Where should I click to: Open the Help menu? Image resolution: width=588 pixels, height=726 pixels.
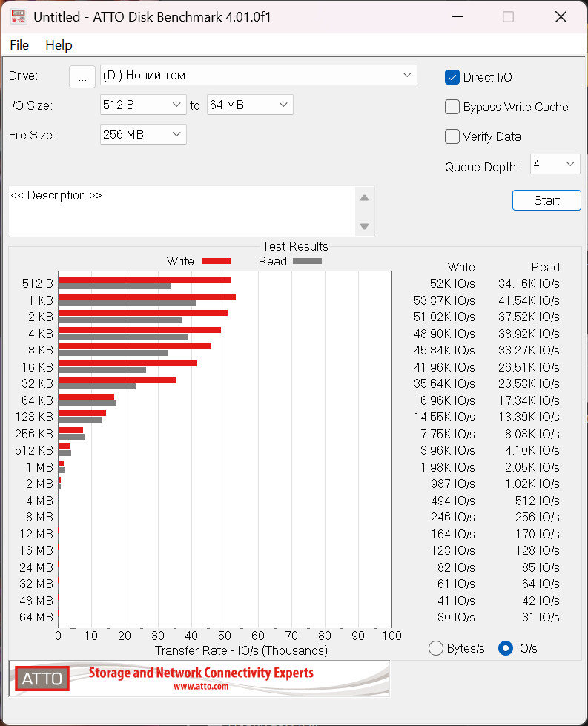[59, 45]
